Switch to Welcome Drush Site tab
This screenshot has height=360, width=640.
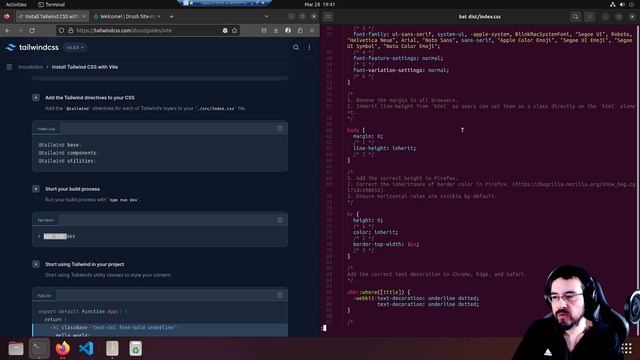click(x=127, y=16)
